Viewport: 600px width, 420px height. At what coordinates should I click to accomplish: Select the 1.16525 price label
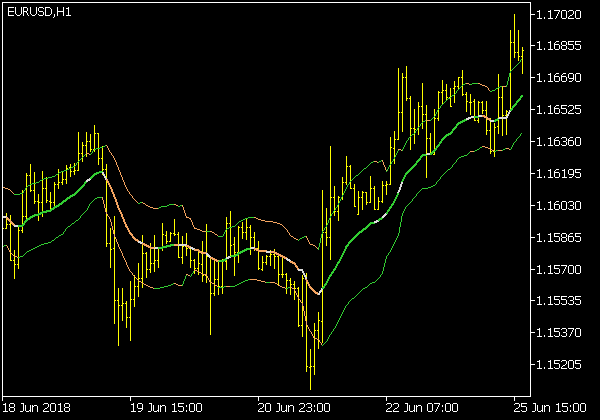click(x=559, y=110)
